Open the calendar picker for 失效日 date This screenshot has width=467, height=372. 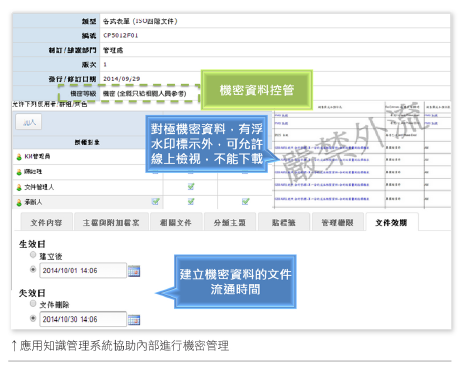[x=134, y=320]
